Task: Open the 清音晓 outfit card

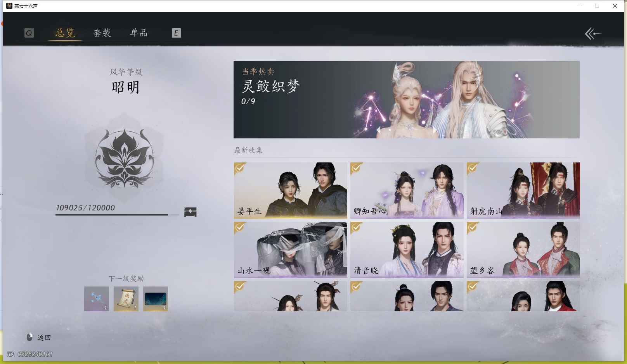Action: 407,250
